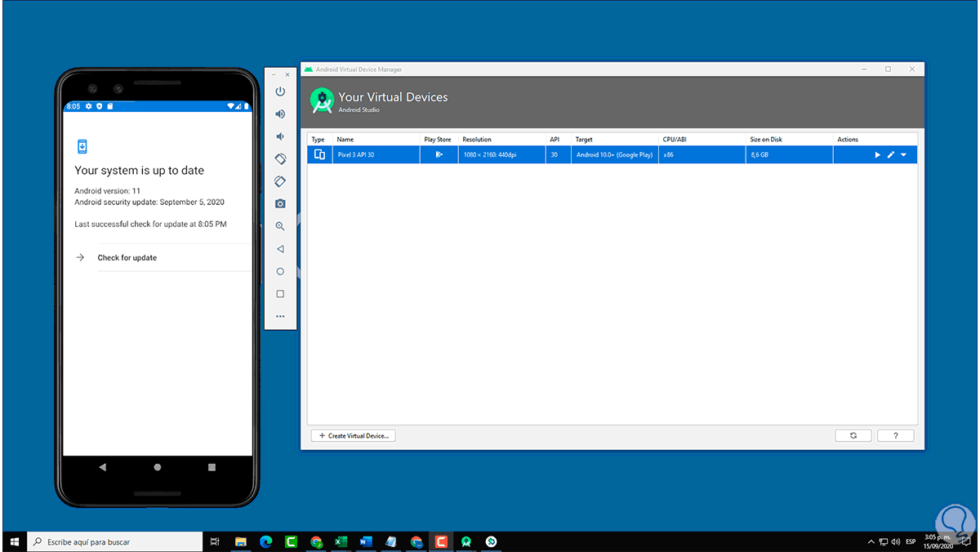Click the 8,6 GB size cell

[790, 154]
